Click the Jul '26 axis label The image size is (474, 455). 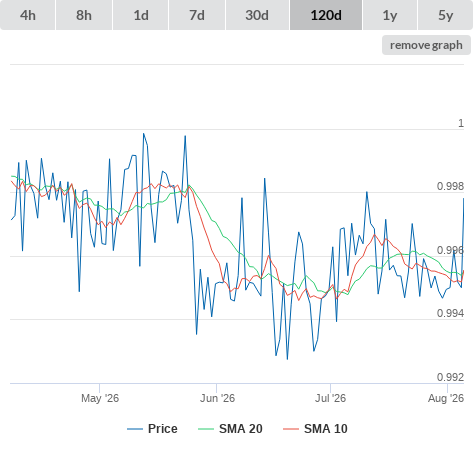pos(330,398)
